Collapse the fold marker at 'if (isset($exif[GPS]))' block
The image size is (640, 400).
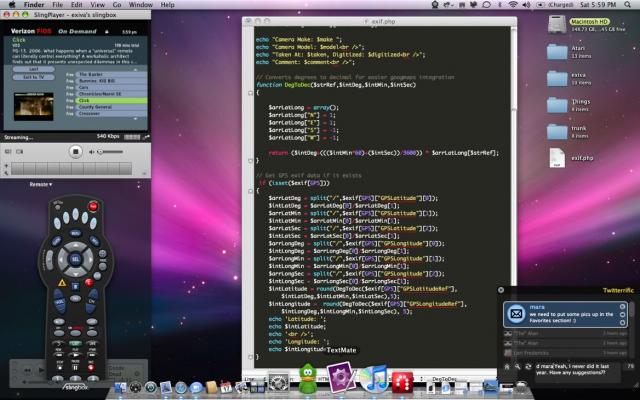251,191
